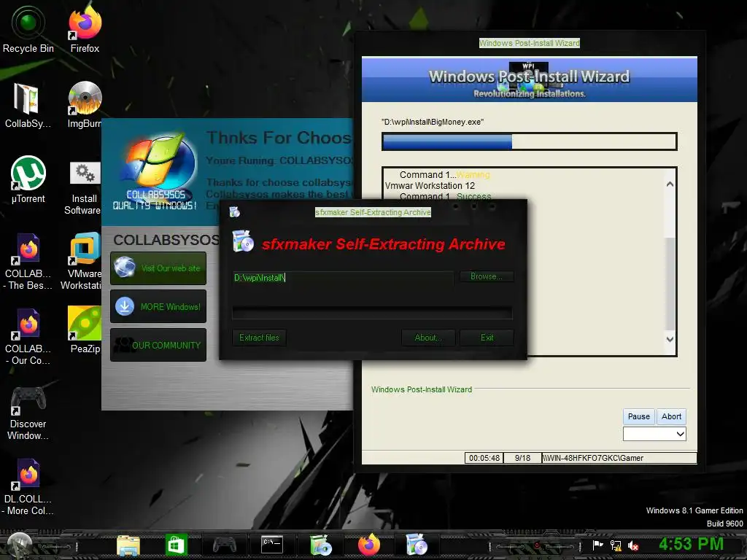The width and height of the screenshot is (747, 560).
Task: Click the 'Vmwar Workstation 12' log line
Action: coord(430,186)
